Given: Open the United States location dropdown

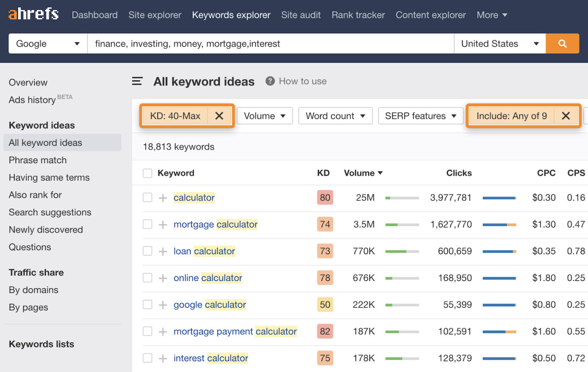Looking at the screenshot, I should click(x=500, y=44).
